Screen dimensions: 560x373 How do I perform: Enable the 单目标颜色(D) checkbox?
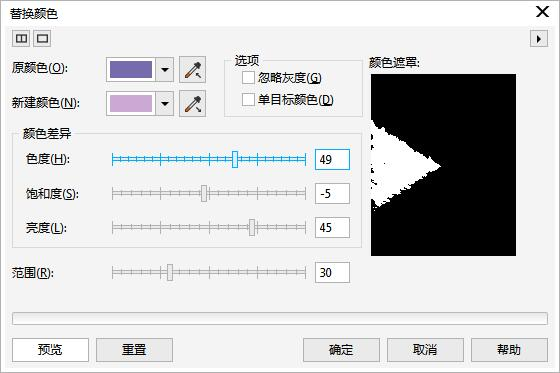point(248,100)
